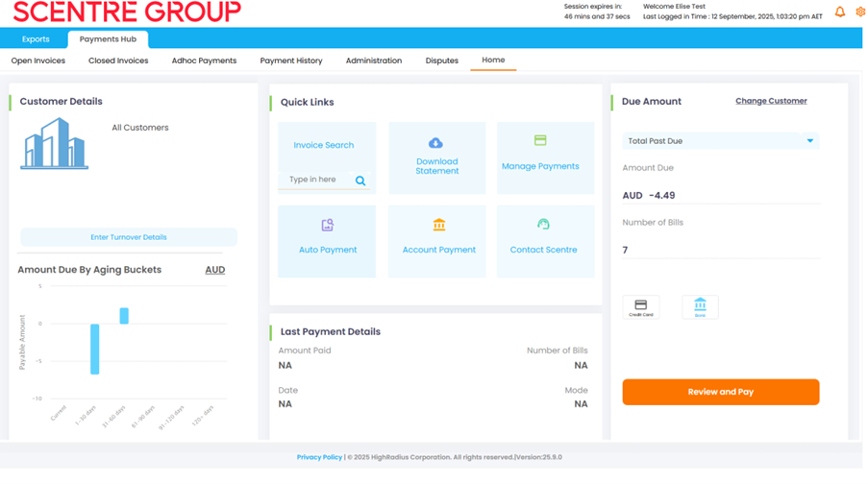
Task: Open the Closed Invoices tab
Action: click(118, 60)
